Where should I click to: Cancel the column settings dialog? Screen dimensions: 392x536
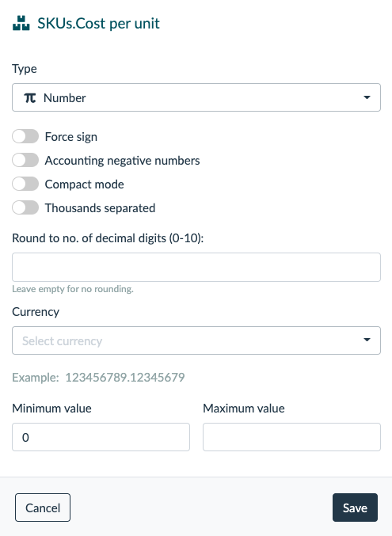click(43, 507)
